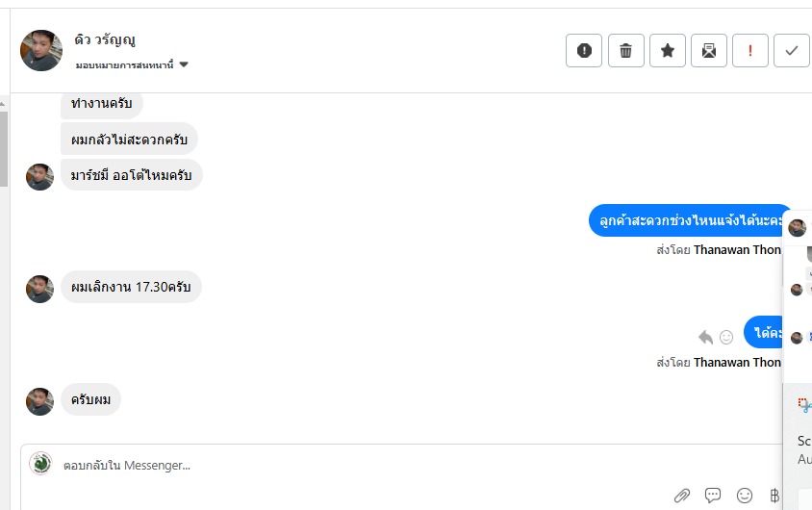Select message ผมเลิกงาน 17.30ครับ
Viewport: 812px width, 510px height.
point(131,287)
